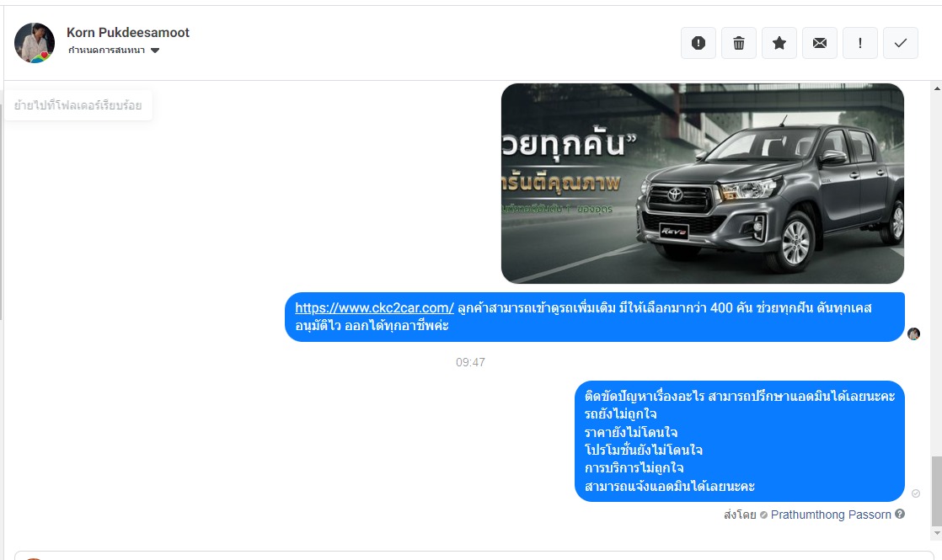This screenshot has width=942, height=560.
Task: Click scrollbar down arrow in chat
Action: pyautogui.click(x=937, y=533)
